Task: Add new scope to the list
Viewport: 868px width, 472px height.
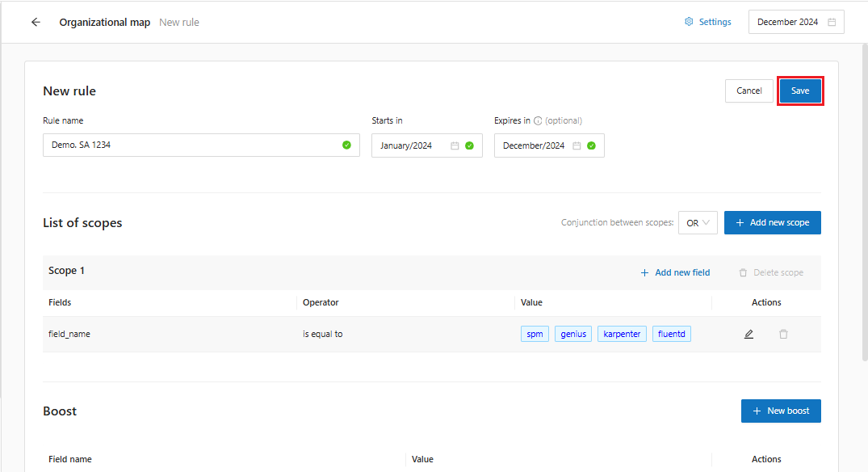Action: pos(772,223)
